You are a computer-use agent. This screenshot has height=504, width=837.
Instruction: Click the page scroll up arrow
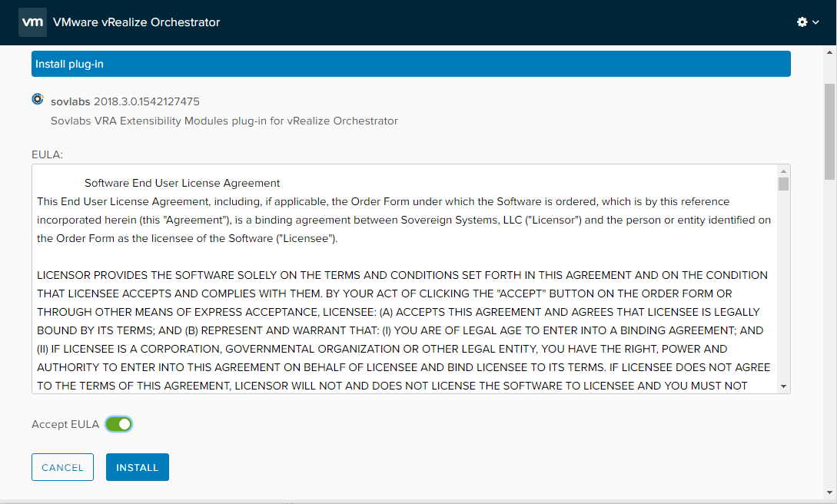[x=830, y=52]
